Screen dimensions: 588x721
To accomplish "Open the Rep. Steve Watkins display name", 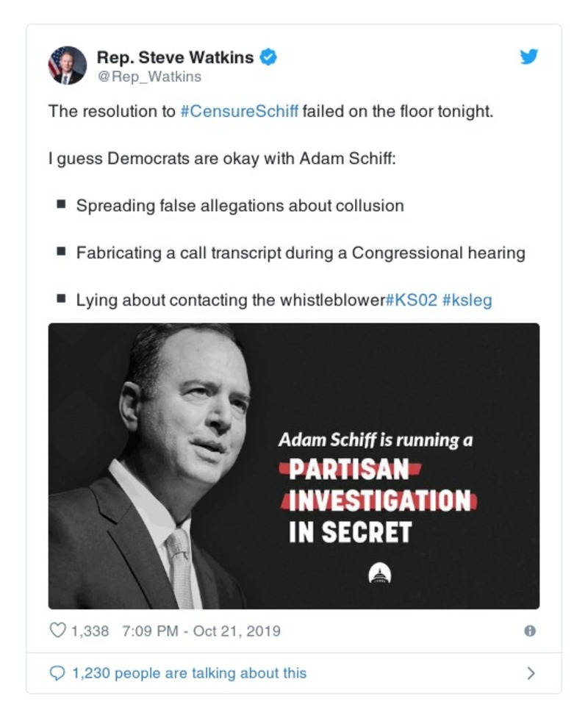I will (x=176, y=57).
